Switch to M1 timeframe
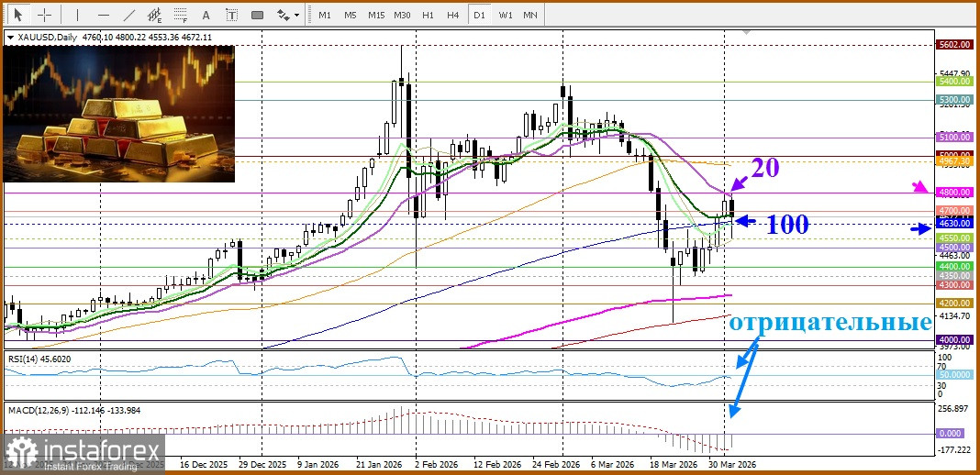The height and width of the screenshot is (475, 980). tap(325, 15)
